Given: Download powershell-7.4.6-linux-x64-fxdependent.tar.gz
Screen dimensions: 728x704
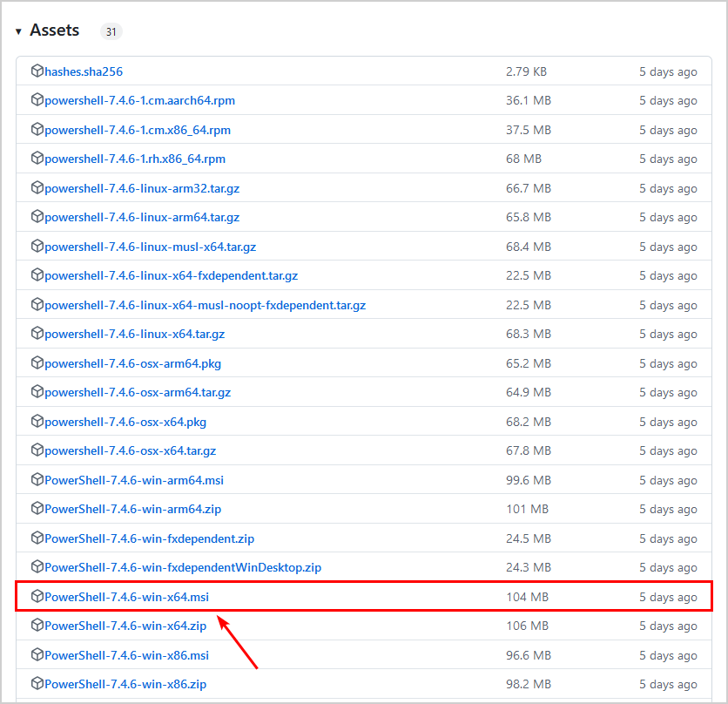Looking at the screenshot, I should pos(172,275).
